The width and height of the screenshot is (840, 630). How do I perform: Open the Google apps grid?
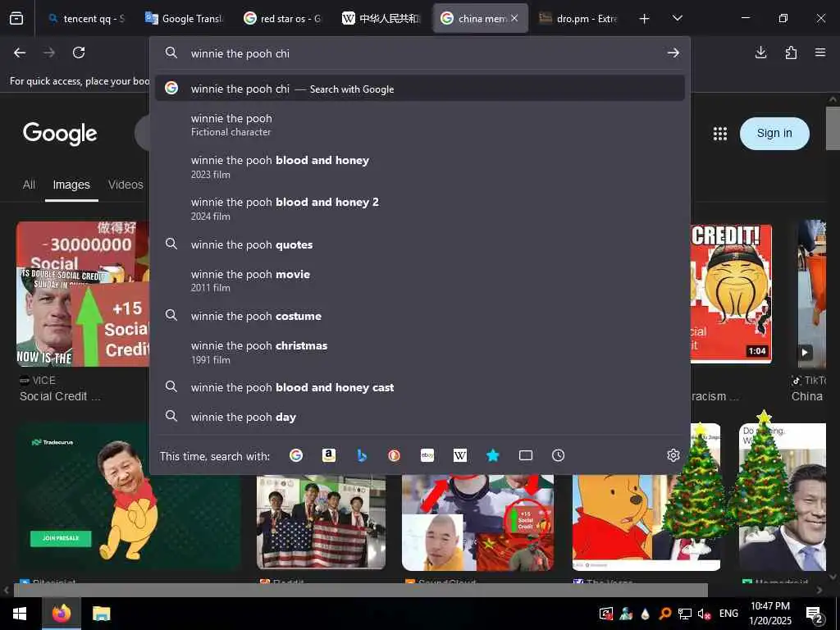[720, 134]
